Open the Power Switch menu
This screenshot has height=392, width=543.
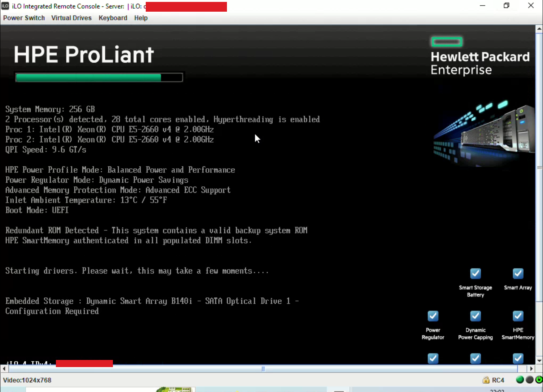coord(24,18)
